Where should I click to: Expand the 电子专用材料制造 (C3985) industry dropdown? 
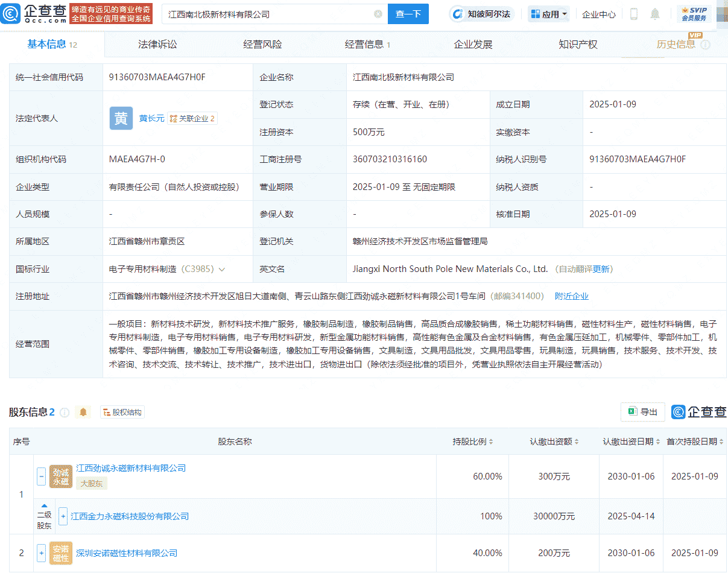223,269
